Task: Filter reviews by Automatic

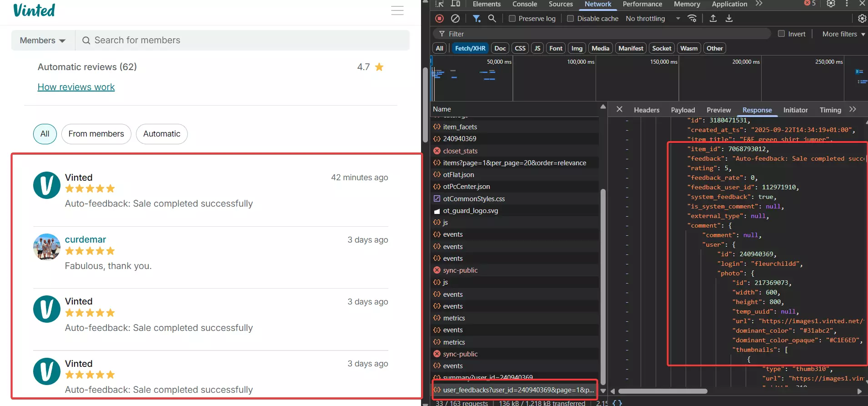Action: [x=162, y=134]
